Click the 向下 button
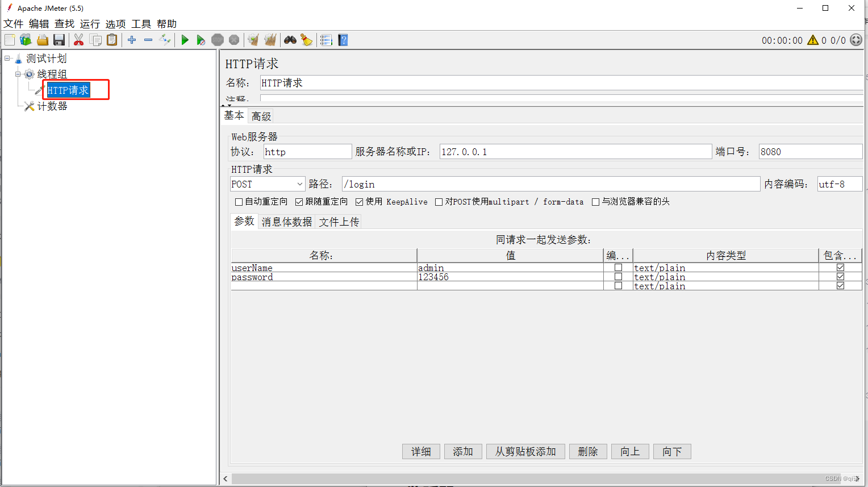The height and width of the screenshot is (487, 868). click(x=672, y=452)
